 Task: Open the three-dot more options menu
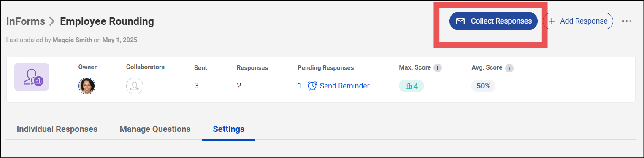[x=627, y=21]
